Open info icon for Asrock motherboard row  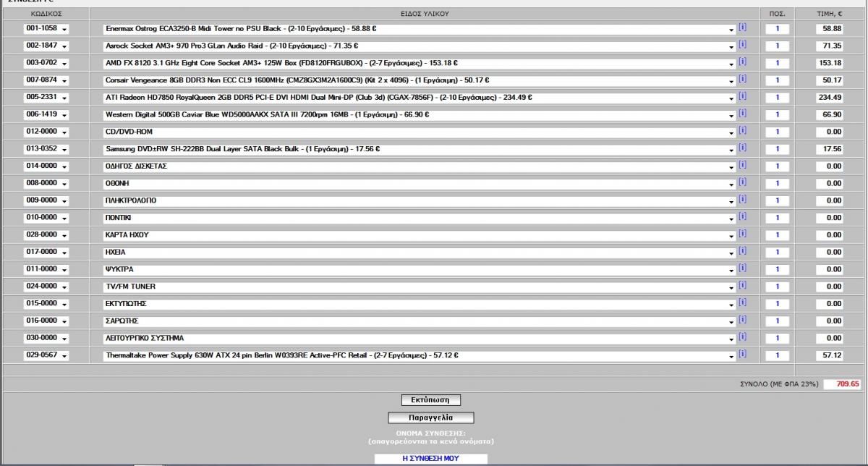[x=742, y=45]
